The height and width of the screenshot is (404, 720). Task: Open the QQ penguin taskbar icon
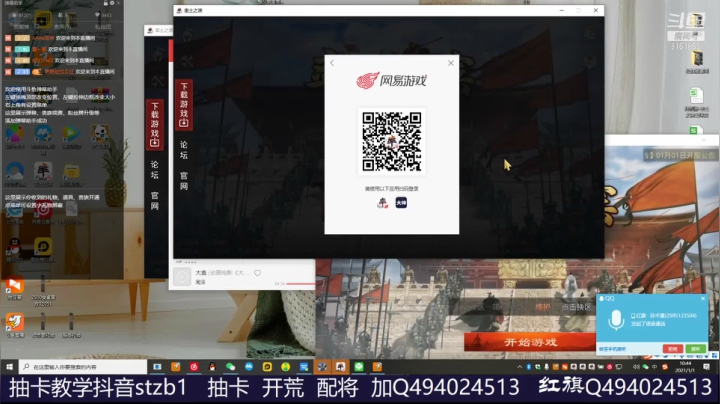point(212,366)
